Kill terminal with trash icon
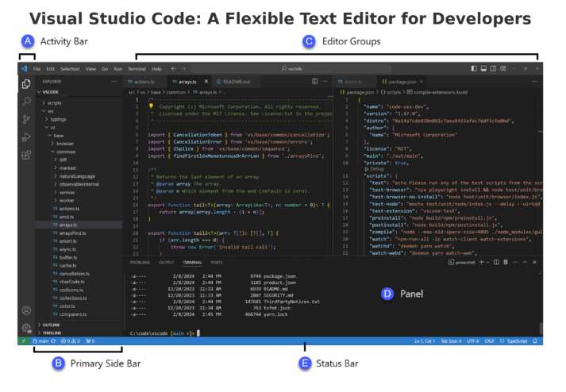Viewport: 566px width, 392px height. [506, 263]
